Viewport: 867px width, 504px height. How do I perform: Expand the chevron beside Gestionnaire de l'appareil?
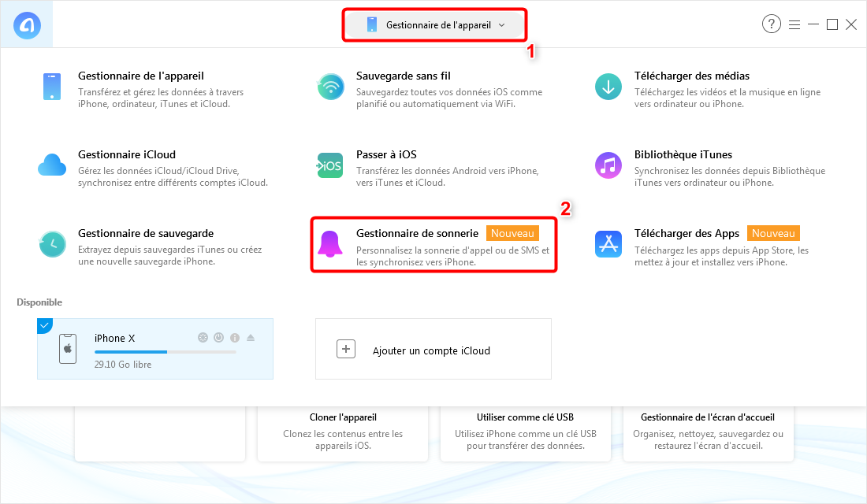click(x=501, y=25)
